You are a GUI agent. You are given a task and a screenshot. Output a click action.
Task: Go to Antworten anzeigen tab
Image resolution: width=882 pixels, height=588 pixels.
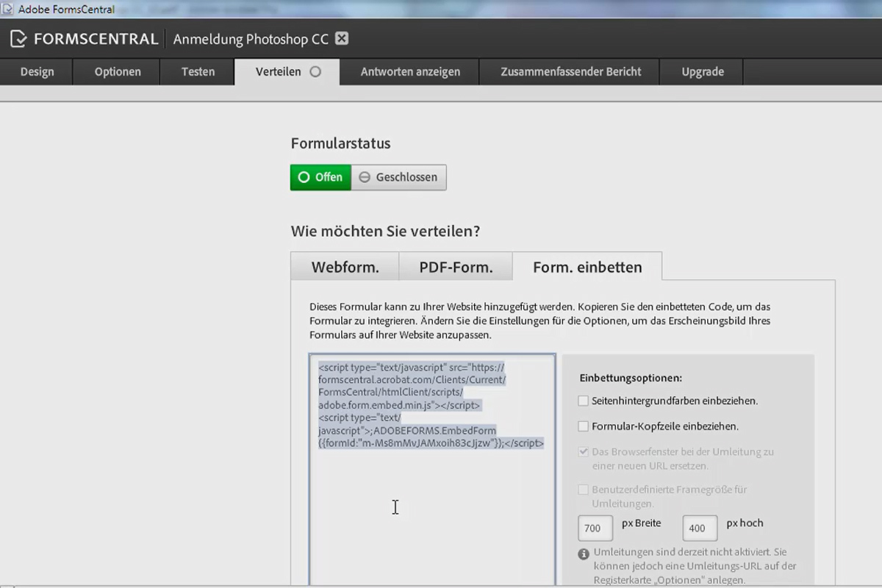pos(410,72)
